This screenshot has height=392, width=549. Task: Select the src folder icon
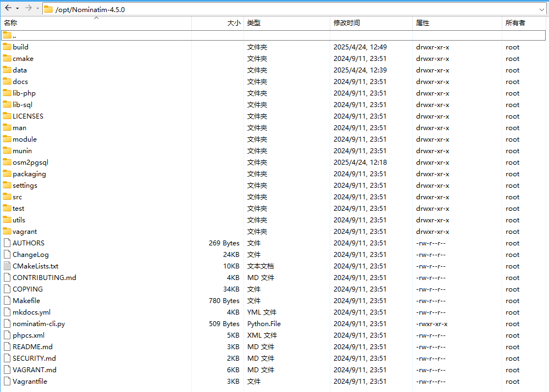tap(7, 197)
